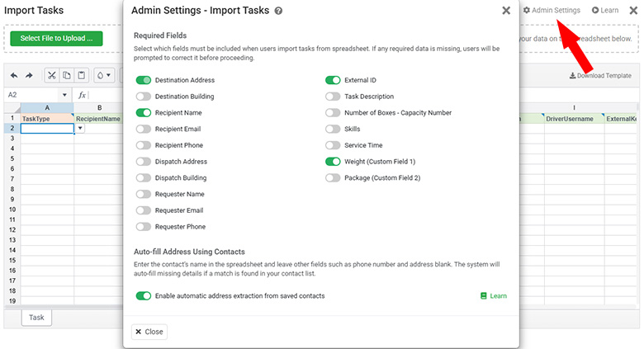Open the dropdown arrow beside cell A2

click(x=80, y=129)
